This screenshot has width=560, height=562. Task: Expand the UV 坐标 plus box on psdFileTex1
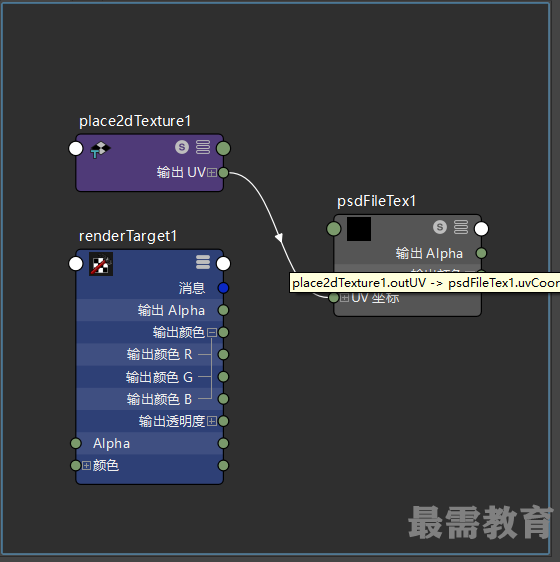[x=345, y=297]
